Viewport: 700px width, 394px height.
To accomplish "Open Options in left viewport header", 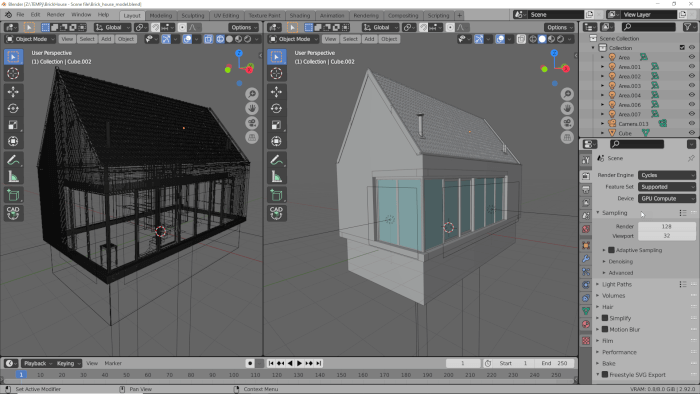I will (244, 28).
